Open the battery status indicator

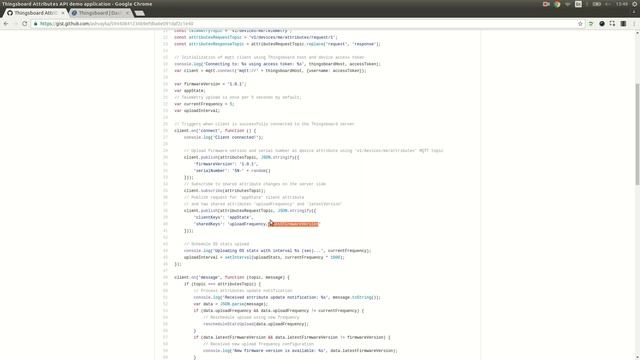[x=597, y=4]
